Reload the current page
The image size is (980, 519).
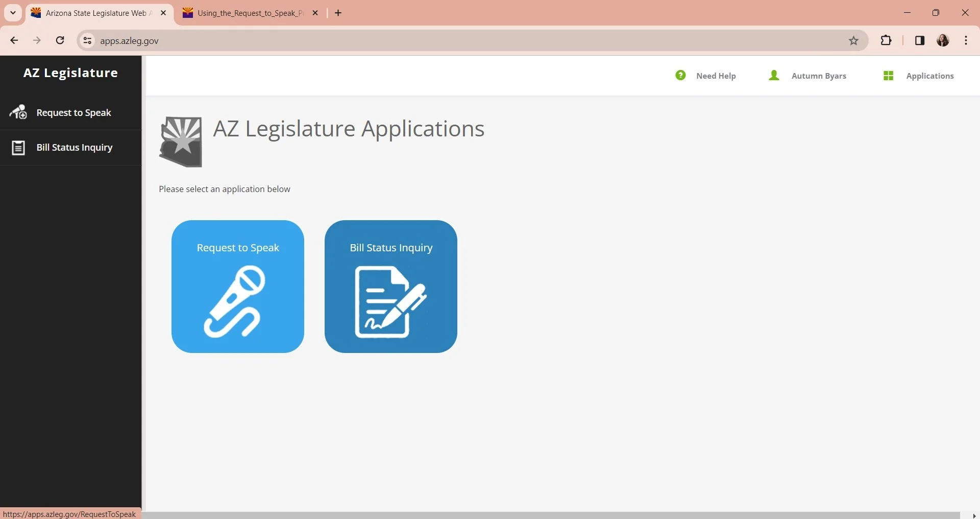(x=60, y=40)
